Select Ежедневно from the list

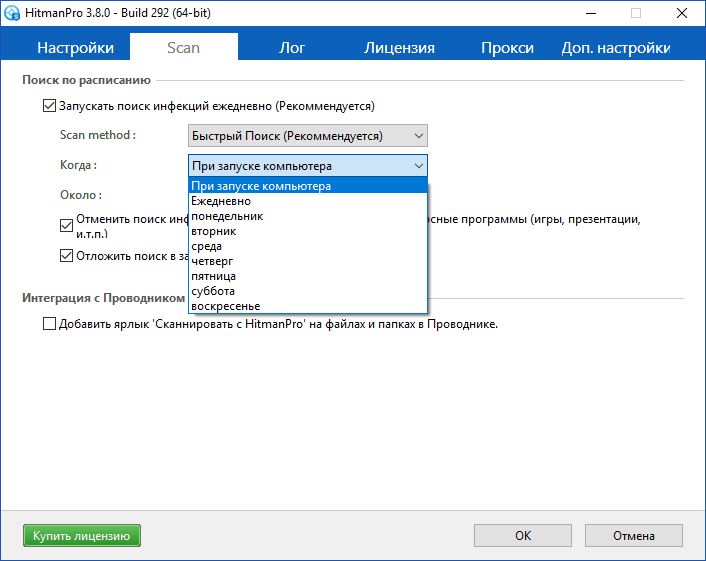[308, 201]
